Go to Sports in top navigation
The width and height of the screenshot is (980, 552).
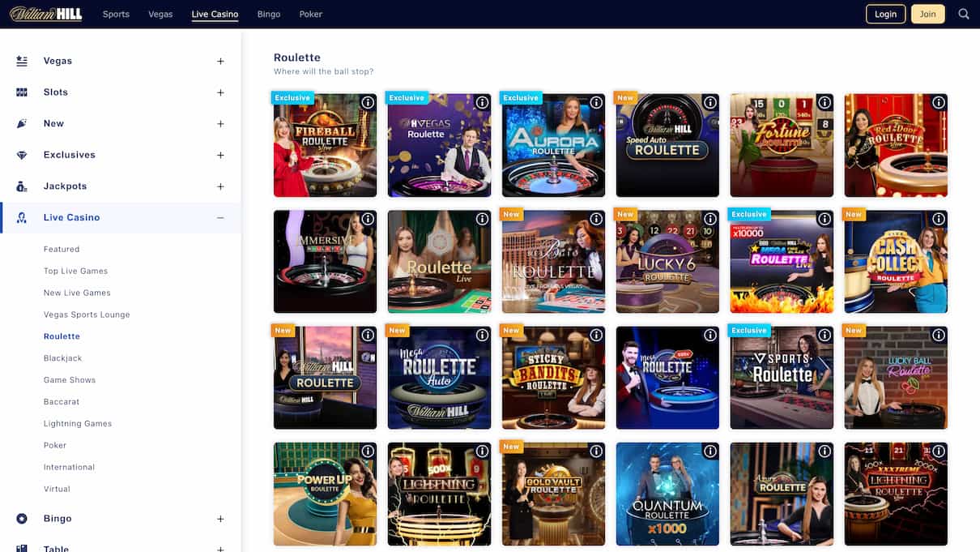[116, 14]
